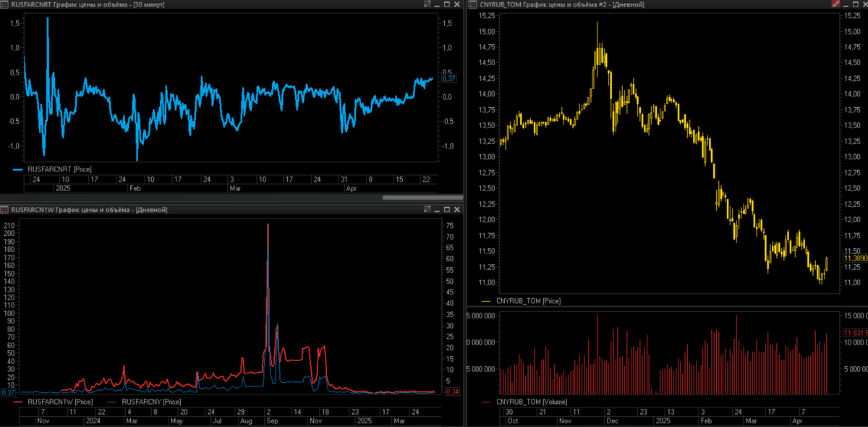Select the CNYRUB_TOM [Volume] legend entry

click(524, 402)
